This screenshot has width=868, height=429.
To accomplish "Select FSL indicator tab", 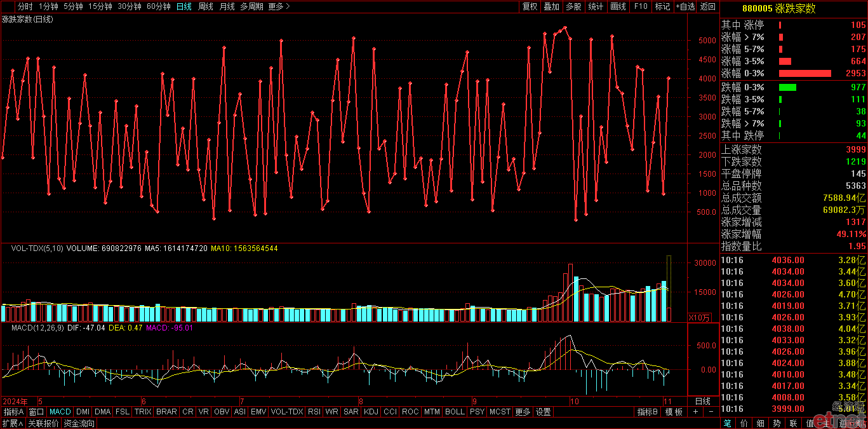I will point(123,412).
